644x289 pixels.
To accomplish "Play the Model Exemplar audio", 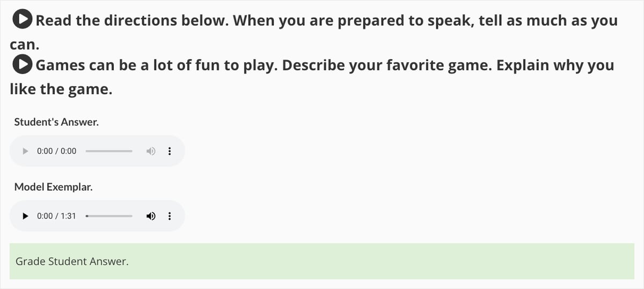I will [25, 216].
